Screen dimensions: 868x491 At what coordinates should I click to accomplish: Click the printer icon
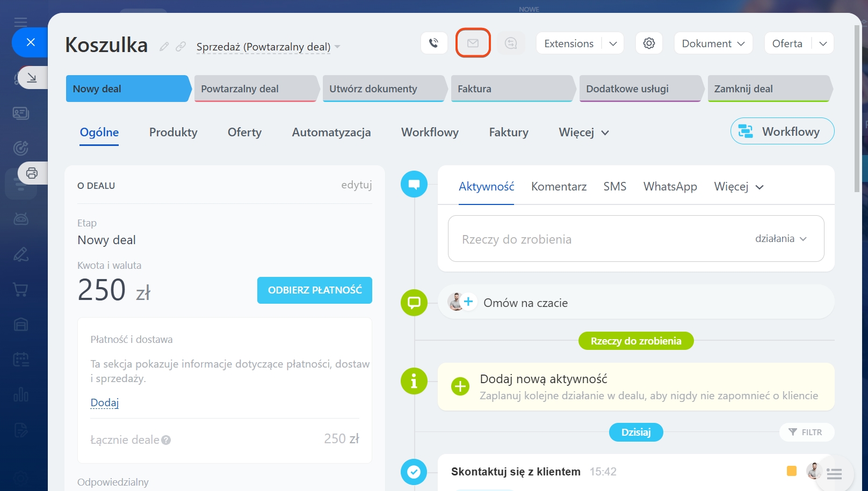[x=32, y=173]
